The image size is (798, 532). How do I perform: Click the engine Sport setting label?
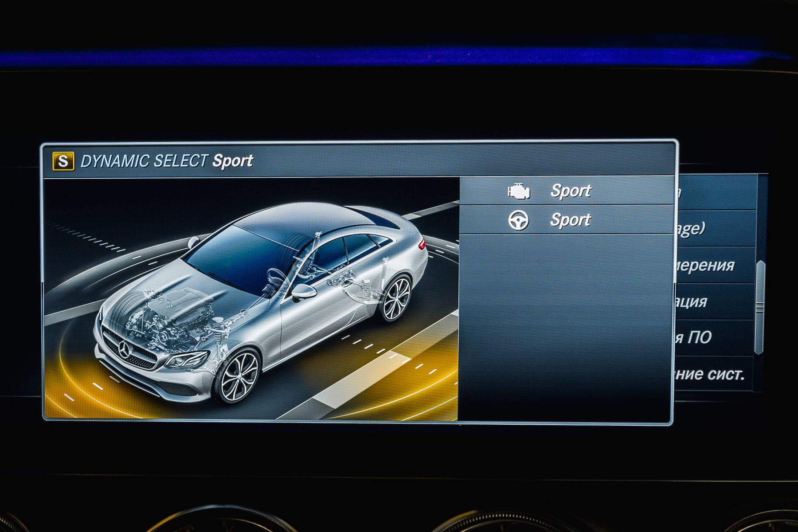571,191
